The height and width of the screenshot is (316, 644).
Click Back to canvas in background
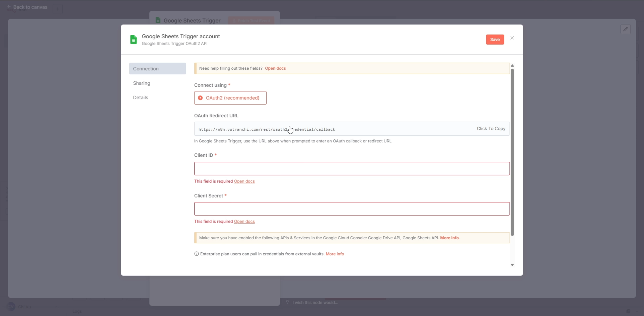[x=27, y=7]
